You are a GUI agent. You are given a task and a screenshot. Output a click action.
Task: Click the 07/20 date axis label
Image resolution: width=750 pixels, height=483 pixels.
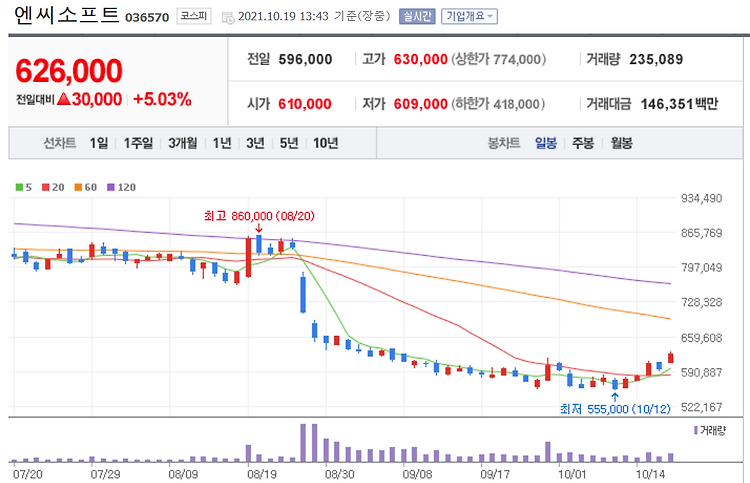point(27,474)
